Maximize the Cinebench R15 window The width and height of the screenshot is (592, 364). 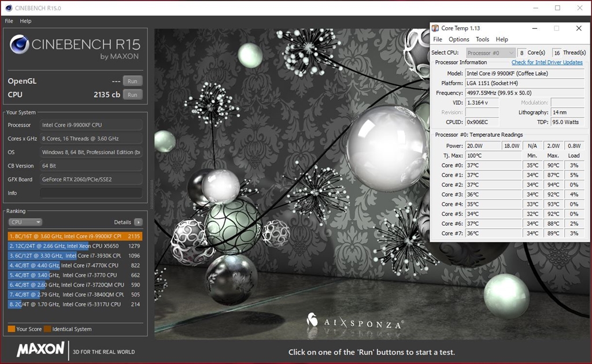point(557,8)
